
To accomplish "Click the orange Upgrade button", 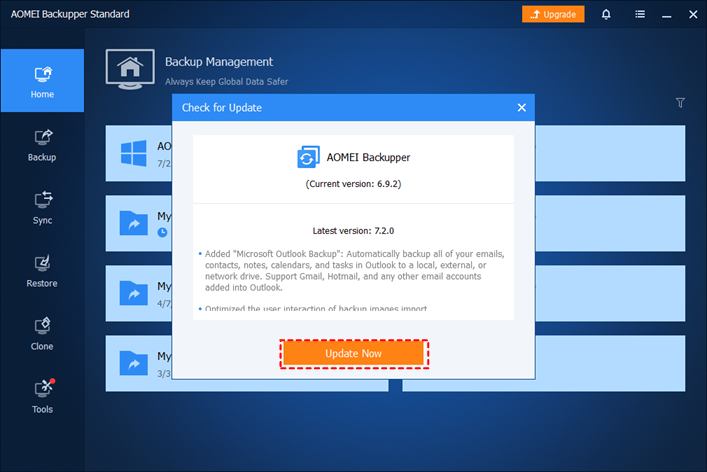I will [553, 14].
